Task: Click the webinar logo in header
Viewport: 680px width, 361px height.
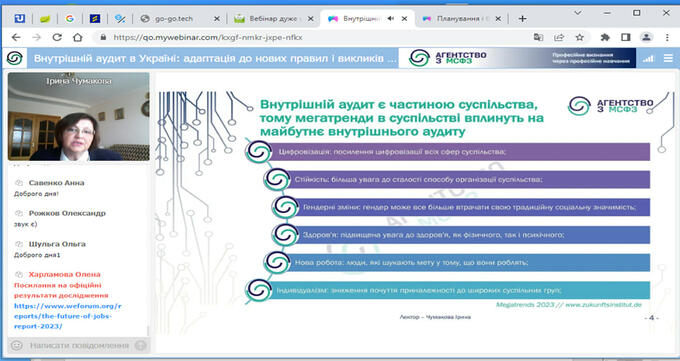Action: pos(15,58)
